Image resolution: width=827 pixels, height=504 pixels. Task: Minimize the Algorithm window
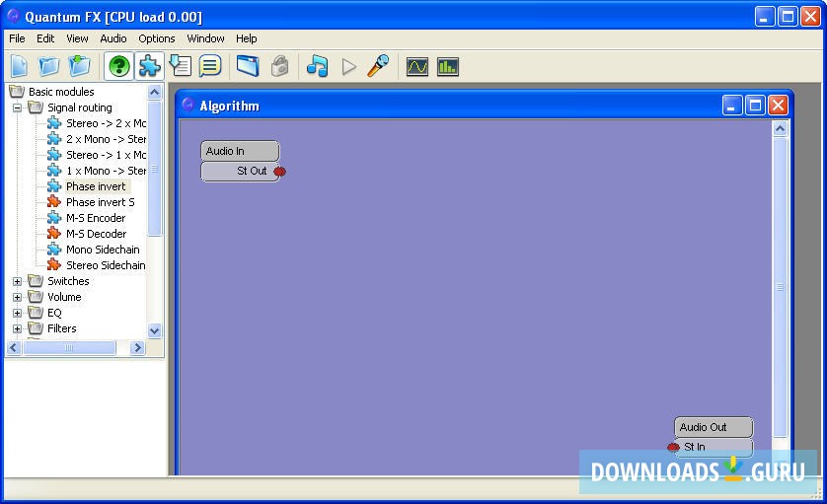coord(731,106)
